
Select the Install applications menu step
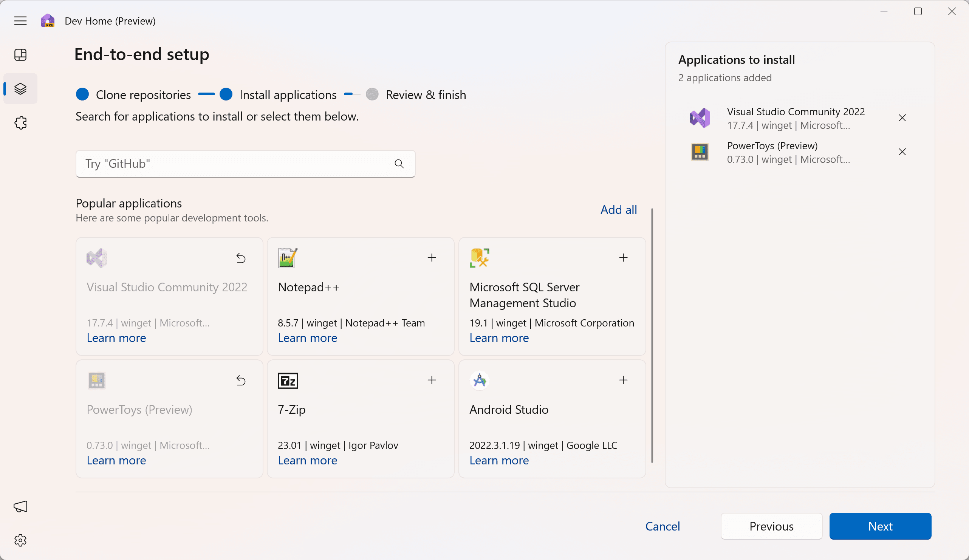pyautogui.click(x=288, y=94)
